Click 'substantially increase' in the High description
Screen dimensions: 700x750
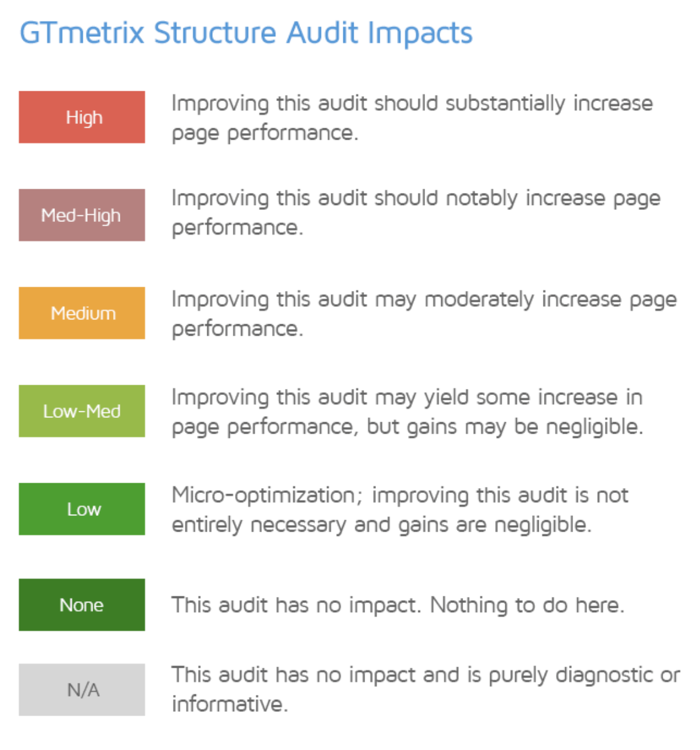pos(549,103)
